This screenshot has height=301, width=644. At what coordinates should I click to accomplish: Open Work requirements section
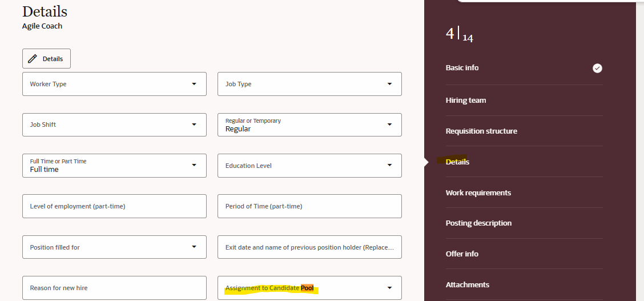[x=478, y=192]
